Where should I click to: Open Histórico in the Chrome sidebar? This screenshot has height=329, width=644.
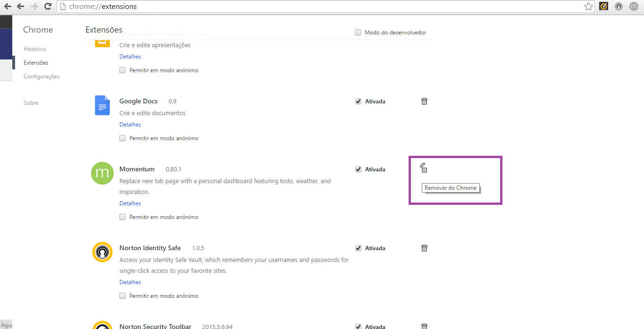point(35,49)
